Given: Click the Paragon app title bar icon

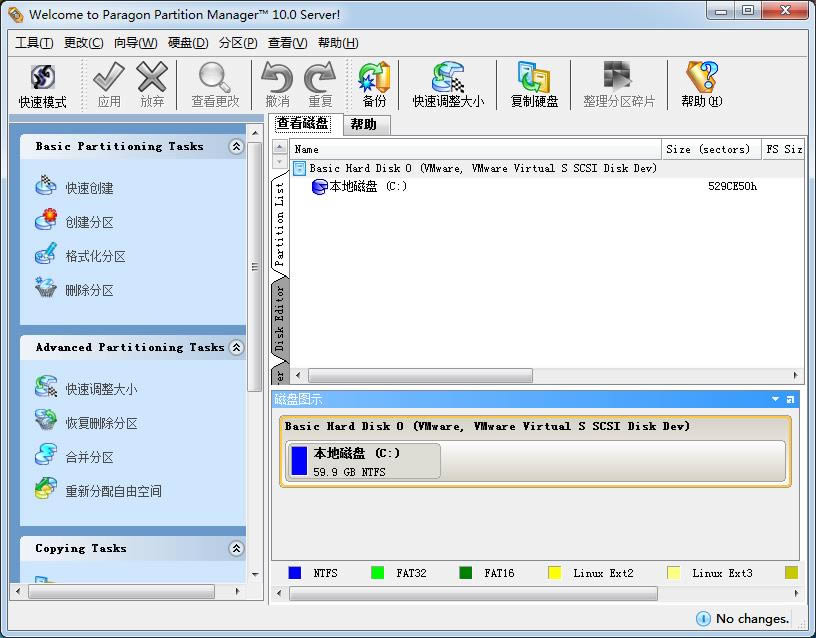Looking at the screenshot, I should (16, 15).
